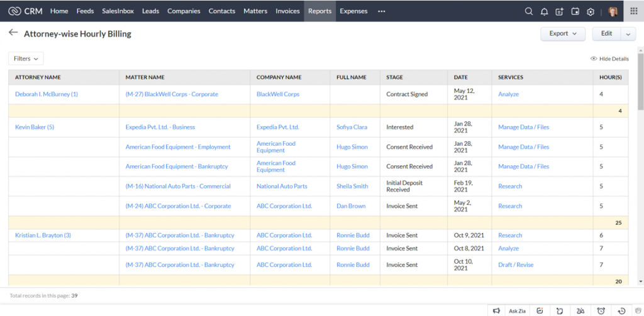Open the Filters dropdown

(26, 58)
